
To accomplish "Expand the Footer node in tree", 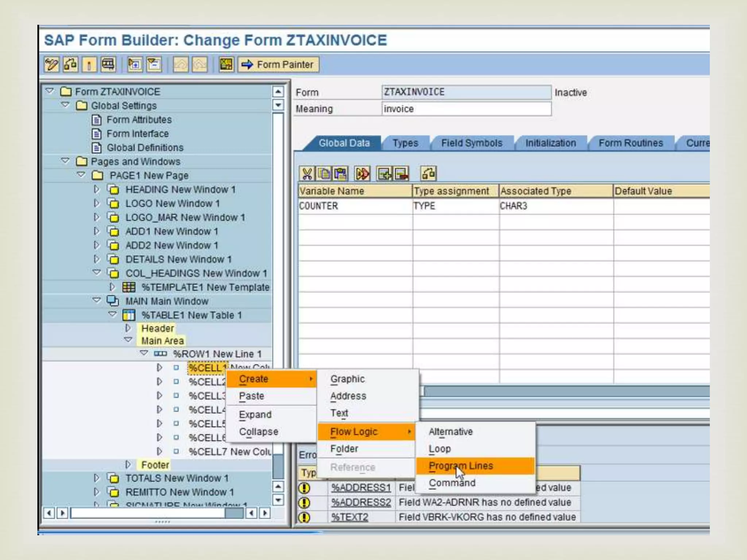I will [x=128, y=464].
